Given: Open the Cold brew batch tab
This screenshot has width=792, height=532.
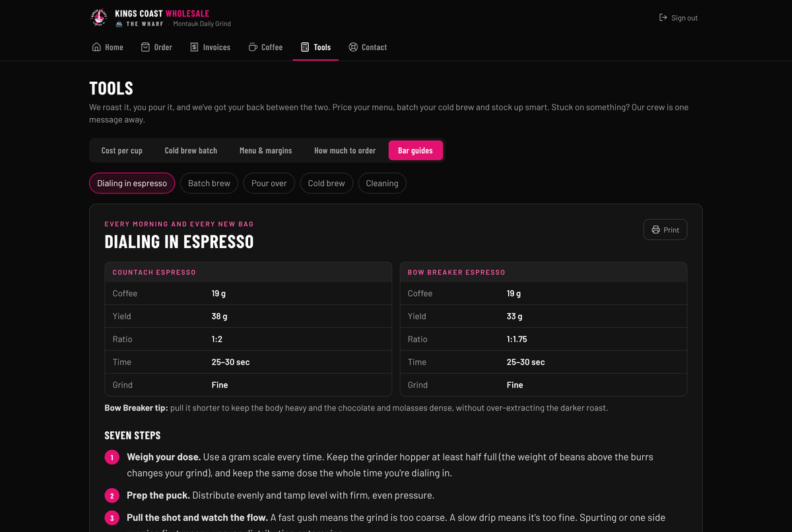Looking at the screenshot, I should click(x=191, y=150).
